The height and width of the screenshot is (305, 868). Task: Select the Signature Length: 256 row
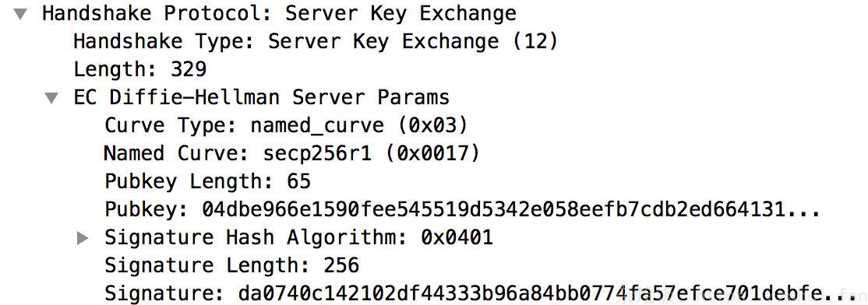(232, 266)
